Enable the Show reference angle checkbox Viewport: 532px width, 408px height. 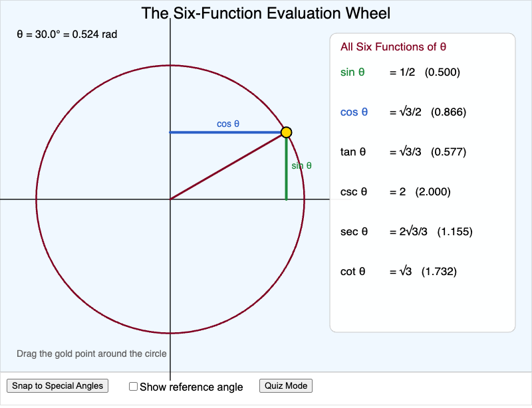click(134, 386)
